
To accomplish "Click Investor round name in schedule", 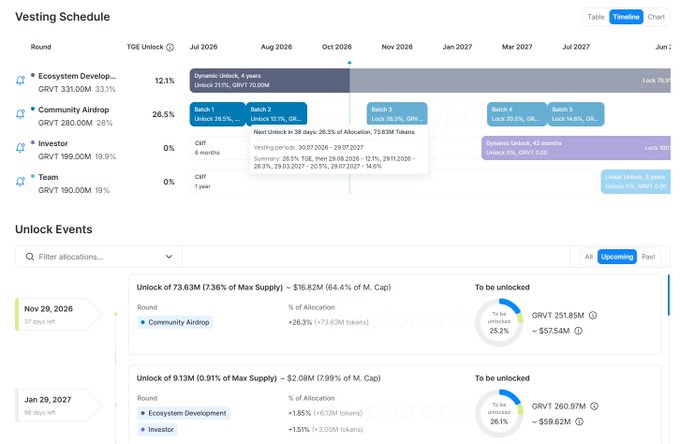I will [x=53, y=144].
